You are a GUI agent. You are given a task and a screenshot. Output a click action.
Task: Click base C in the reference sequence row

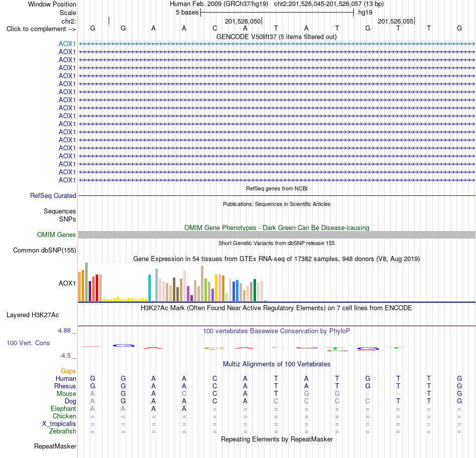214,28
